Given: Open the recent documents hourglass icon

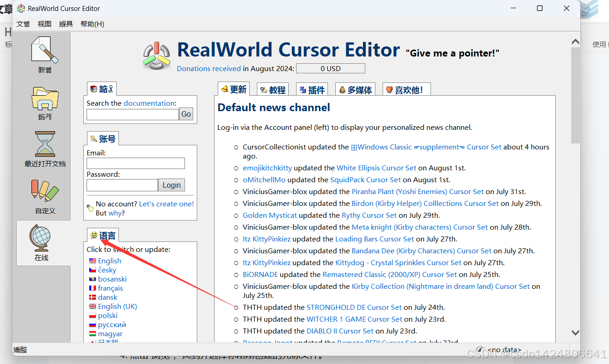Looking at the screenshot, I should pyautogui.click(x=45, y=144).
